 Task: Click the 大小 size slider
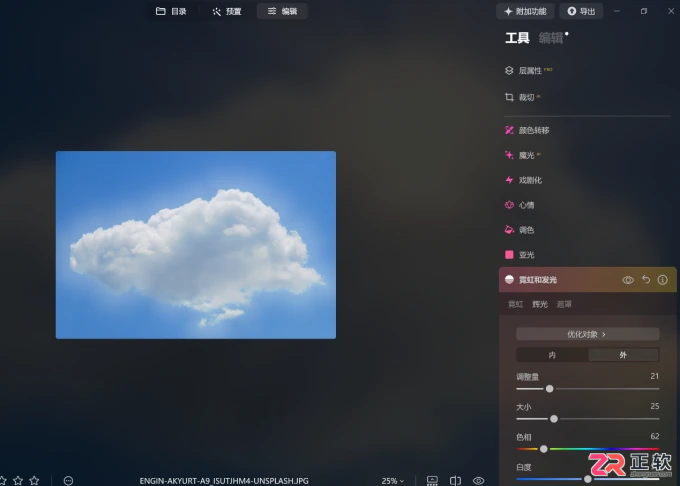pyautogui.click(x=588, y=419)
